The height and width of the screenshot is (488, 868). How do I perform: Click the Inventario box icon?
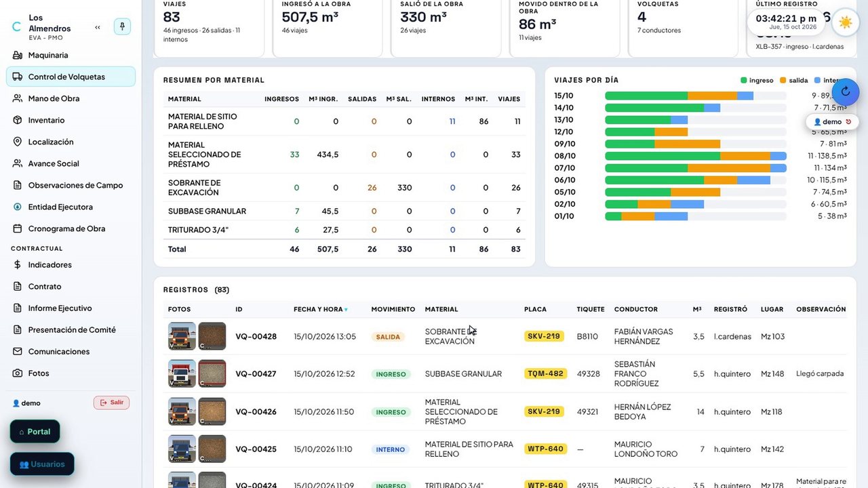pyautogui.click(x=18, y=120)
